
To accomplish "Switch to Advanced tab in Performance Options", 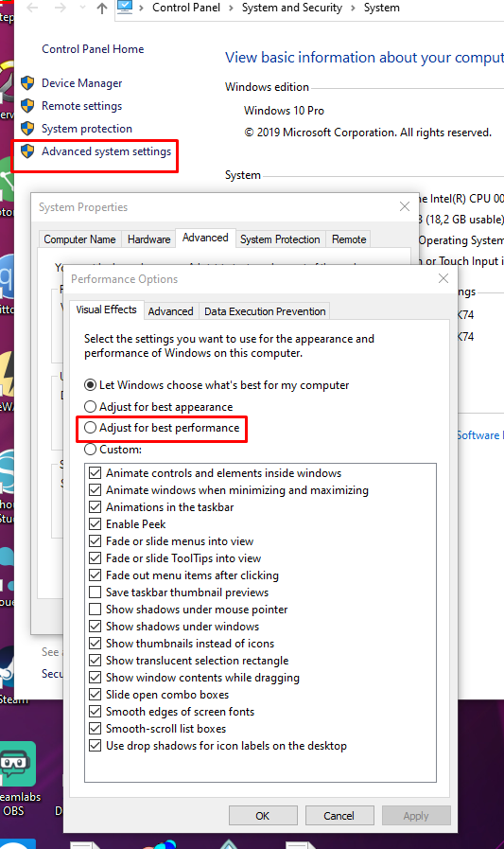I will click(170, 311).
